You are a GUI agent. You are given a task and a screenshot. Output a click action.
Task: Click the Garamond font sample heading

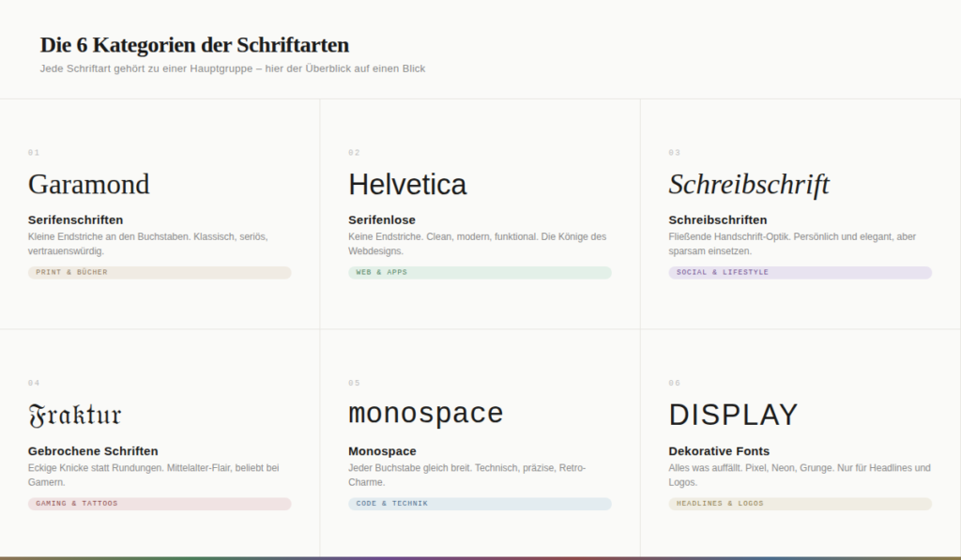(88, 184)
